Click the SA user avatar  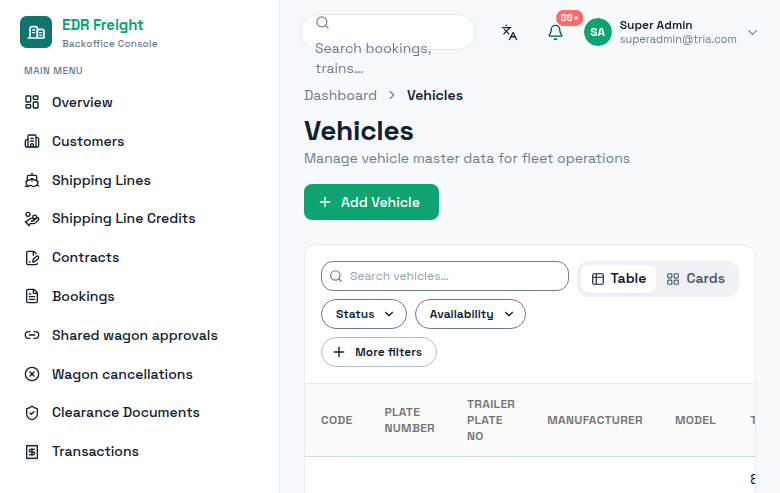(597, 32)
